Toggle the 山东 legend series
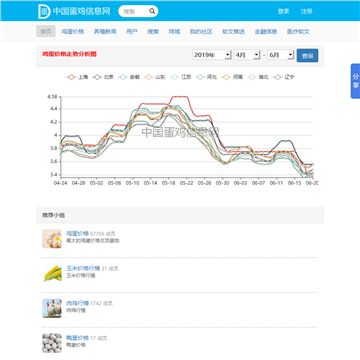 click(x=155, y=77)
